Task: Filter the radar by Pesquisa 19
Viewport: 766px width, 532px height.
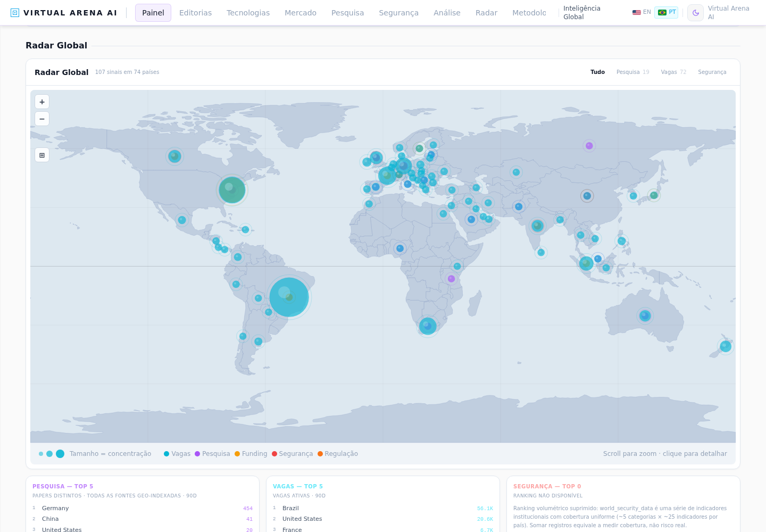Action: (633, 72)
